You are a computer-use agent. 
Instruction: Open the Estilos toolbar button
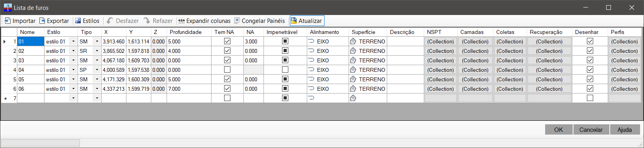(87, 21)
